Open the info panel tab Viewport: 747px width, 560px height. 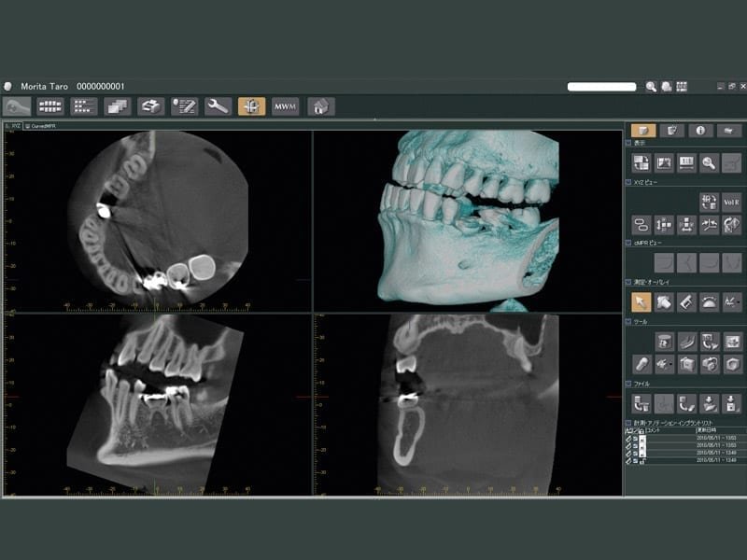click(x=700, y=131)
